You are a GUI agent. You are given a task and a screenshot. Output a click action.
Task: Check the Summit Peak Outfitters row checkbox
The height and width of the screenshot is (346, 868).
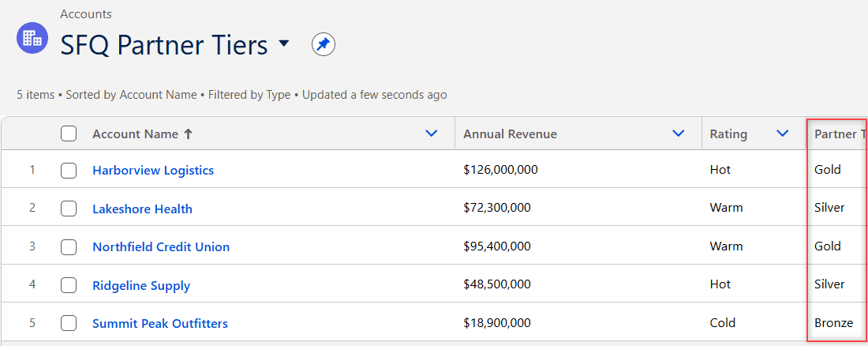coord(69,323)
